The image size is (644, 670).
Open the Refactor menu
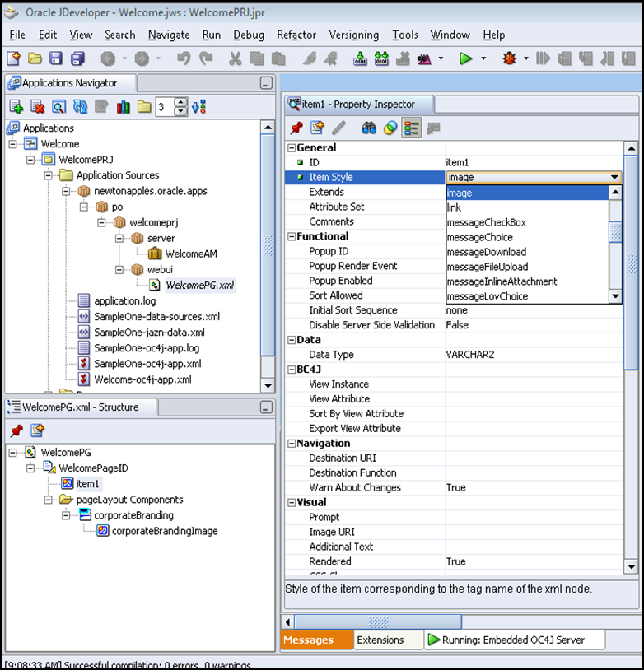(x=296, y=35)
